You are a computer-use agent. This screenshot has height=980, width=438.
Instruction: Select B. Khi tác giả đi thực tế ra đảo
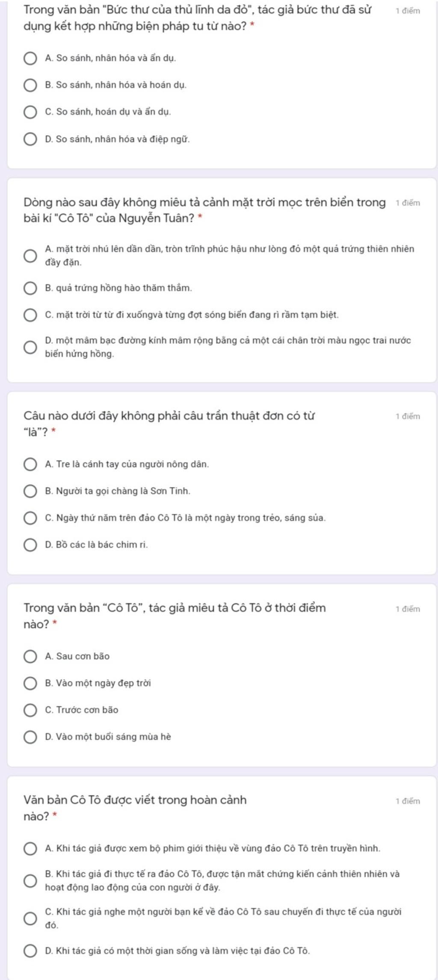coord(30,881)
